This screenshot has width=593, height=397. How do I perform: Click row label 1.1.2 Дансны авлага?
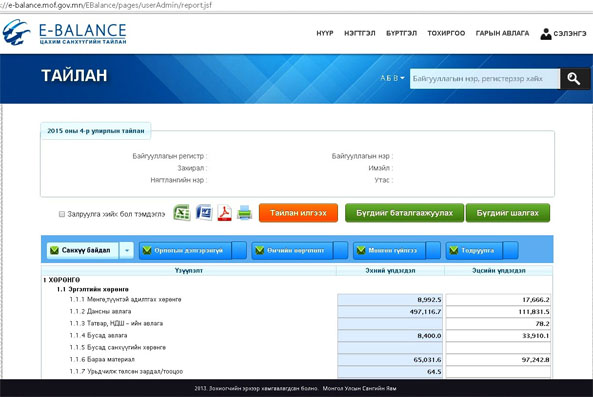click(x=100, y=312)
